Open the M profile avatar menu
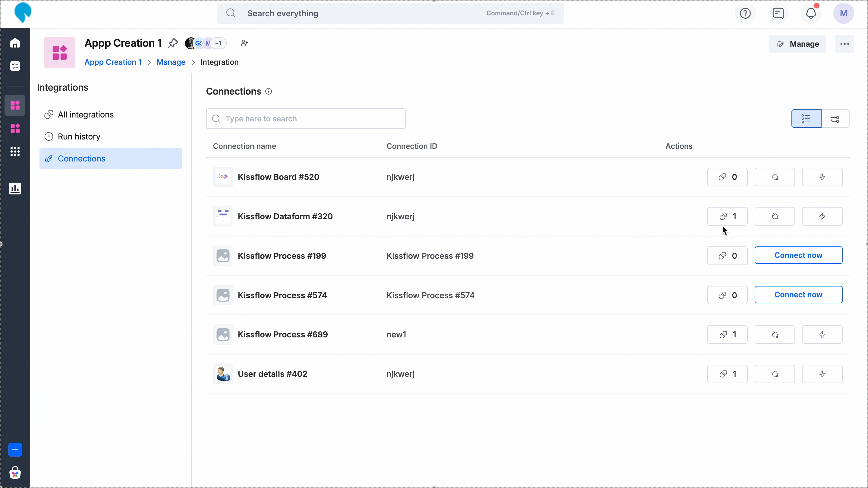The width and height of the screenshot is (868, 488). [x=843, y=14]
